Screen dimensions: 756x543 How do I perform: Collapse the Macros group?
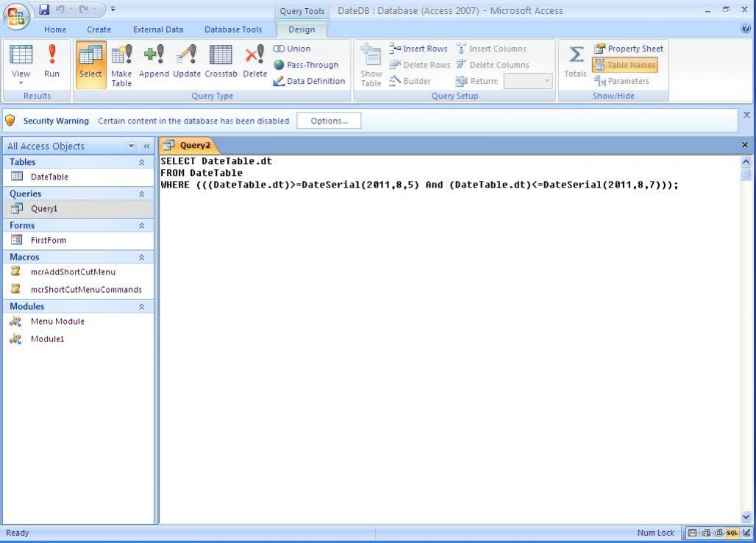coord(142,258)
